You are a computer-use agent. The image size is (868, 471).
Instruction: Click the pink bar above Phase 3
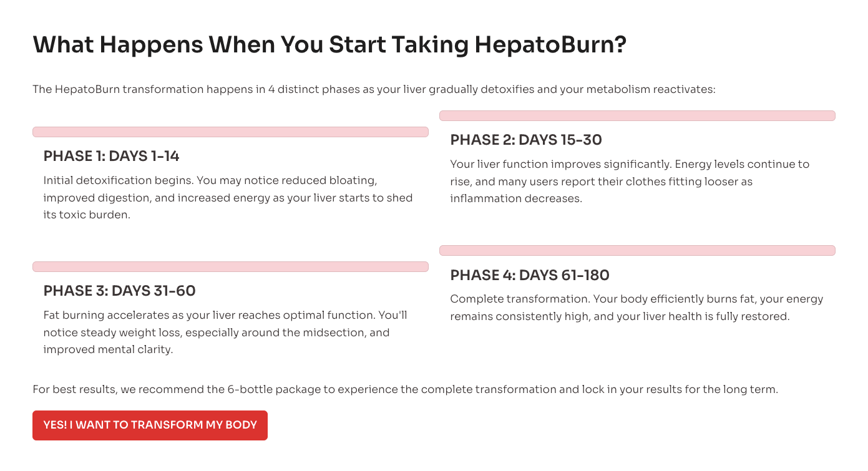click(x=230, y=267)
